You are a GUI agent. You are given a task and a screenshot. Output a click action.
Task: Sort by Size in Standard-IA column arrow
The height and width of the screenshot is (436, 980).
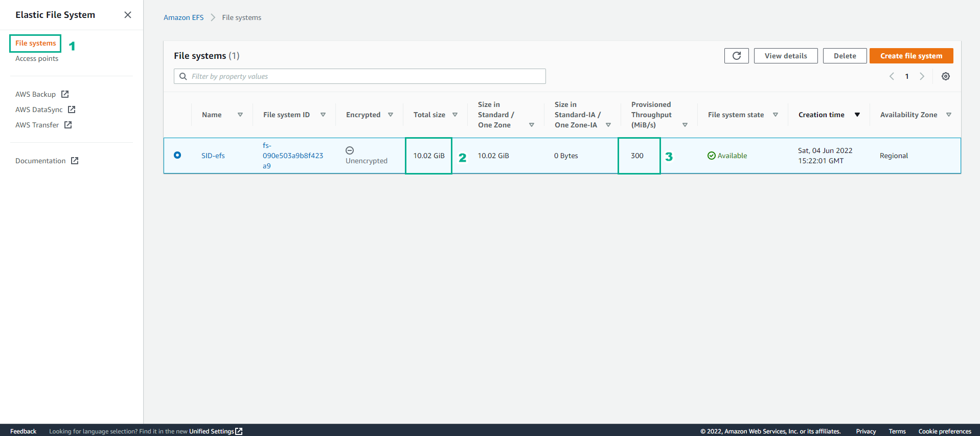pos(608,125)
